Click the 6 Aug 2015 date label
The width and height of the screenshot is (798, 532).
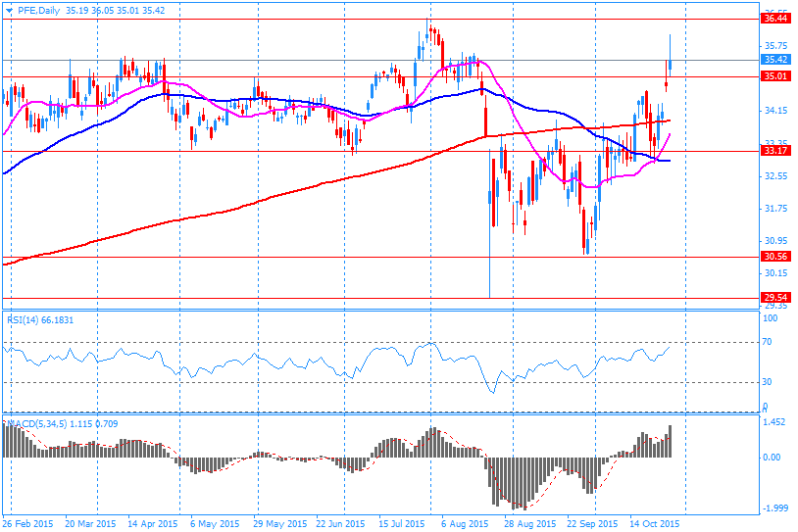(x=465, y=524)
